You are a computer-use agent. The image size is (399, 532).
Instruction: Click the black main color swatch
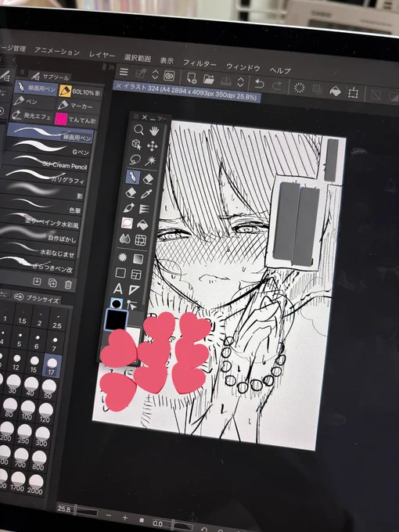(x=117, y=320)
